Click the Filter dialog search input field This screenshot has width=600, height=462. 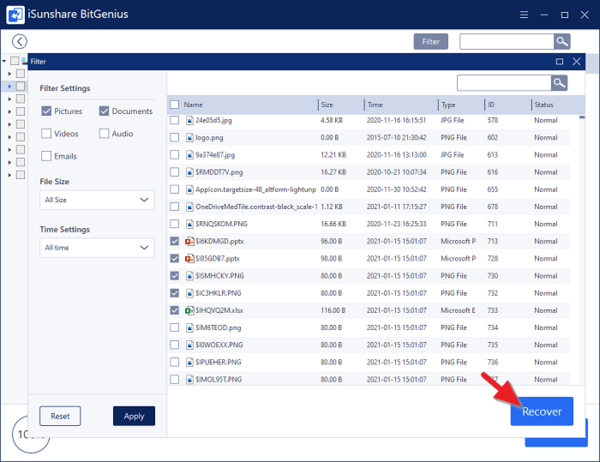504,83
